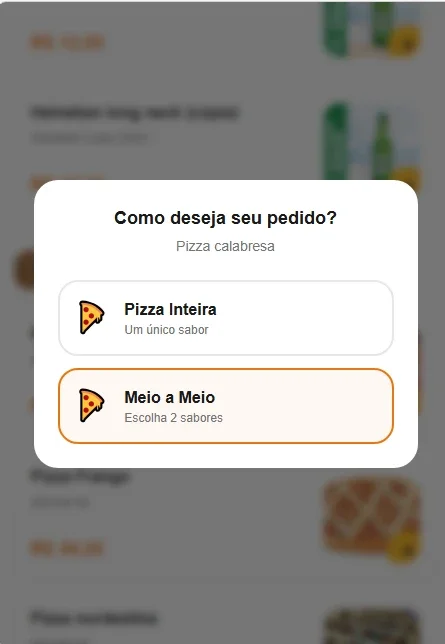Open the Pizza Frango product thumbnail
The width and height of the screenshot is (445, 644).
click(371, 514)
